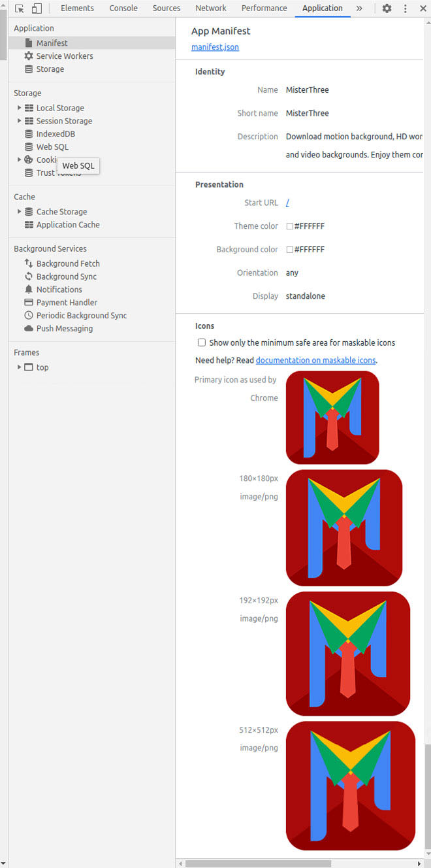The width and height of the screenshot is (431, 868).
Task: Click the standalone Display value
Action: pos(306,296)
